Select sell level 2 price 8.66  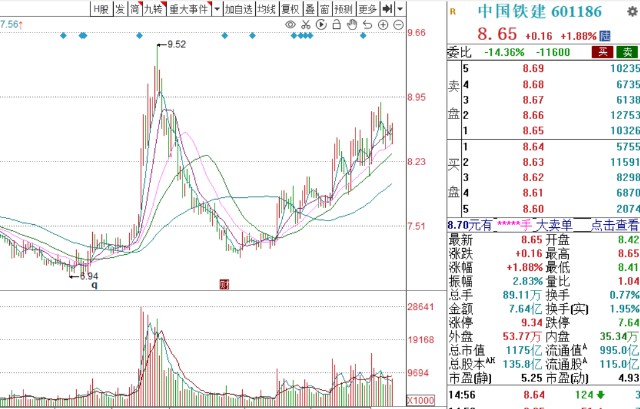click(x=533, y=116)
